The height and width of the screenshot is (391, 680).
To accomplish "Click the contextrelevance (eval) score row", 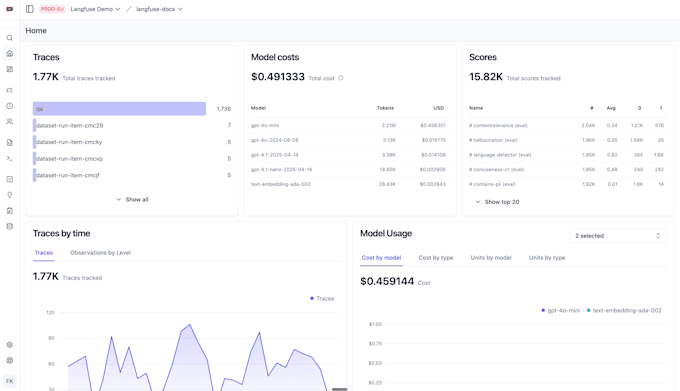I will tap(568, 125).
